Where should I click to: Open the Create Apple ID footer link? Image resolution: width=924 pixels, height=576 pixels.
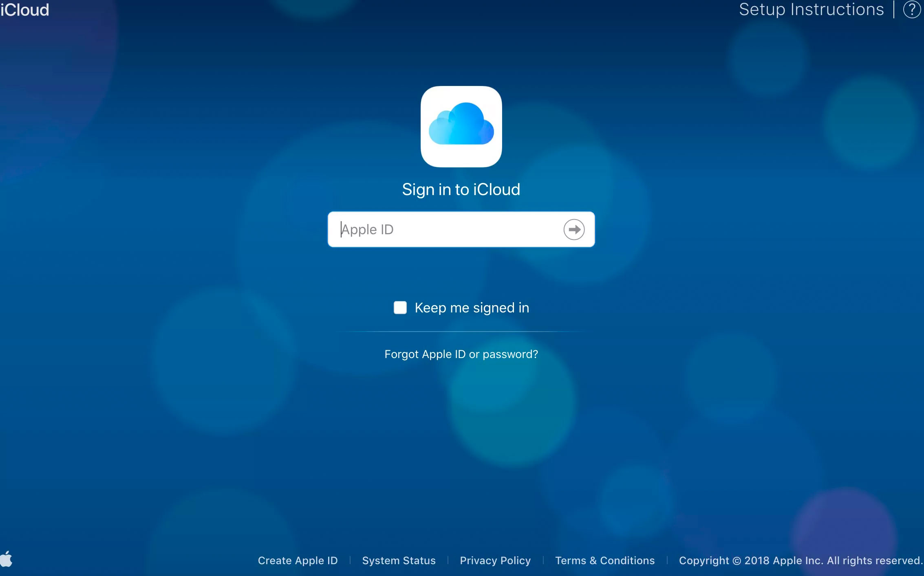[298, 561]
